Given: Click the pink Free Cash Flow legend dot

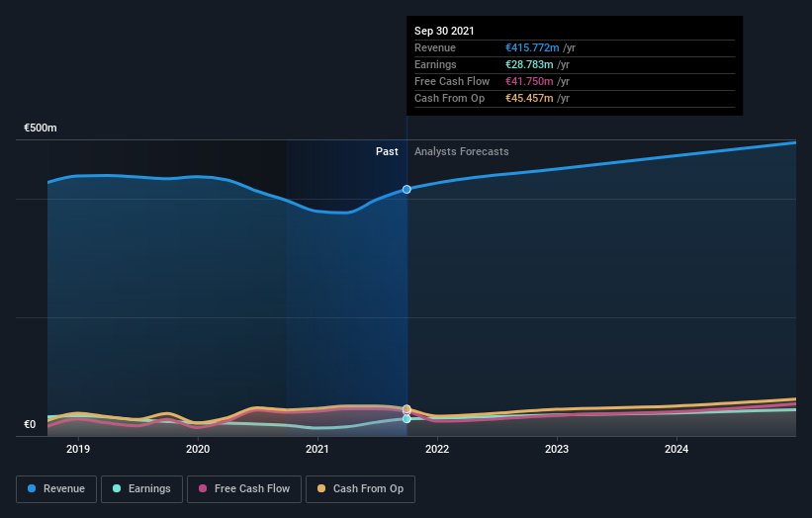Looking at the screenshot, I should point(203,488).
